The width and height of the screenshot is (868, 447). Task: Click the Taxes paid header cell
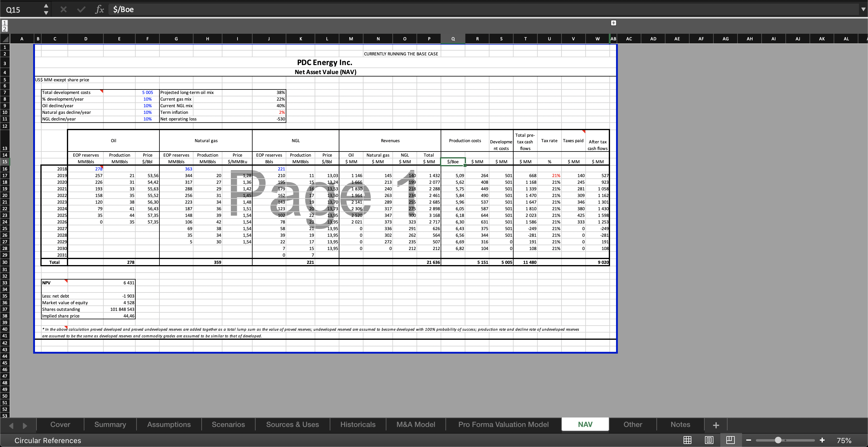573,141
